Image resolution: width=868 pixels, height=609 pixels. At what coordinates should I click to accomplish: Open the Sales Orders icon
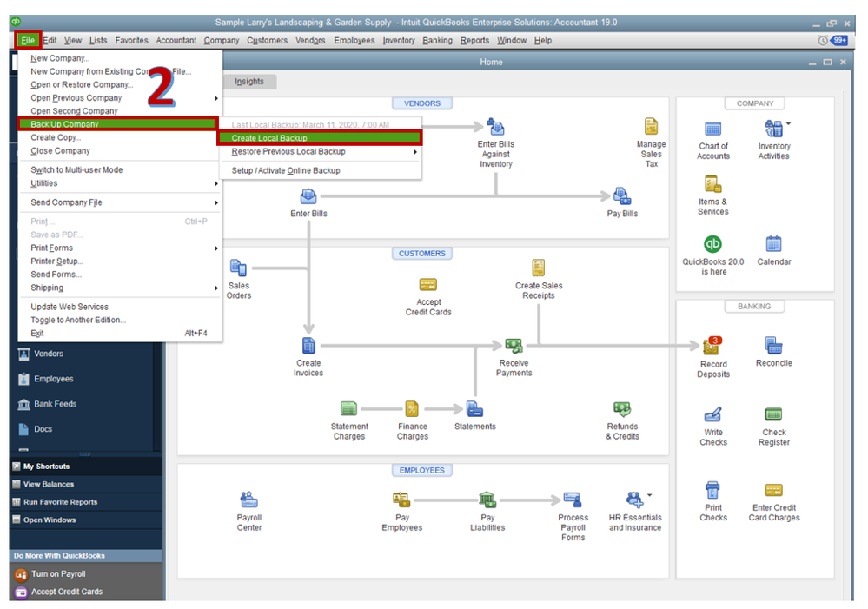pos(238,268)
